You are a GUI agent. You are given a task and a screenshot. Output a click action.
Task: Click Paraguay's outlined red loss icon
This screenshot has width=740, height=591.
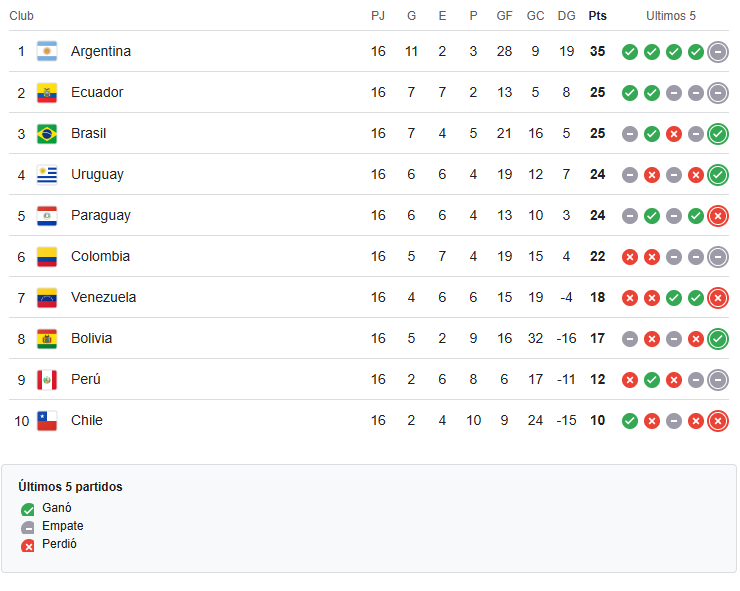click(718, 216)
